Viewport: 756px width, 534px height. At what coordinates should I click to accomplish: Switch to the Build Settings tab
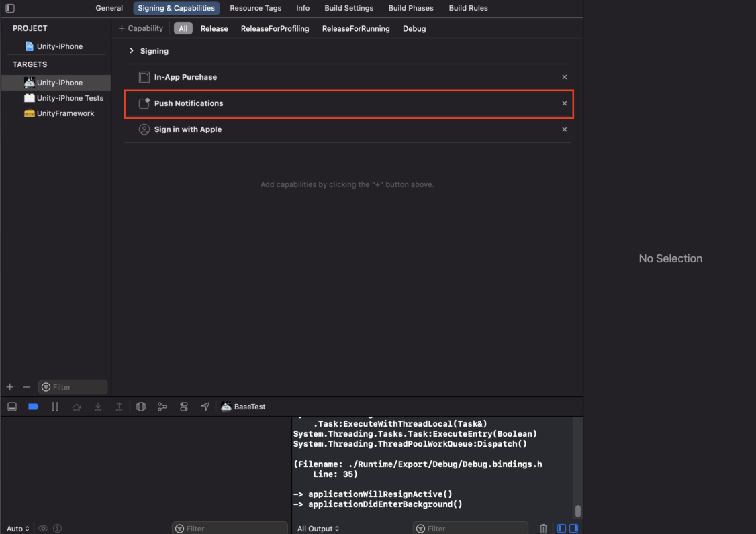pyautogui.click(x=348, y=8)
